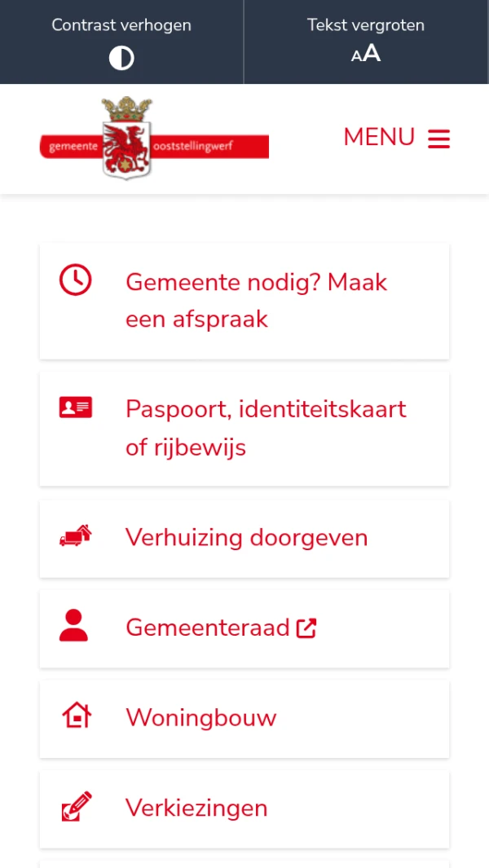Click the ID card icon
Screen dimensions: 489x868
(75, 408)
